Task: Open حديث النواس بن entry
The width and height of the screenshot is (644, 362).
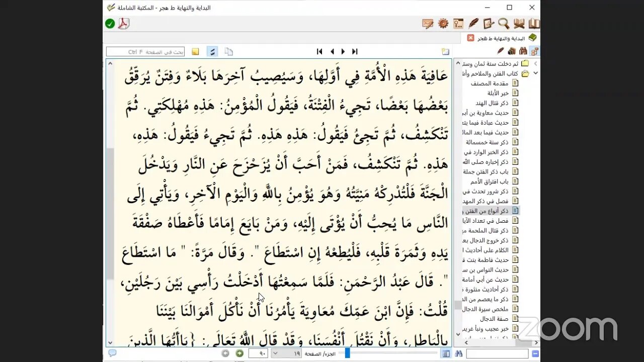Action: [x=486, y=270]
